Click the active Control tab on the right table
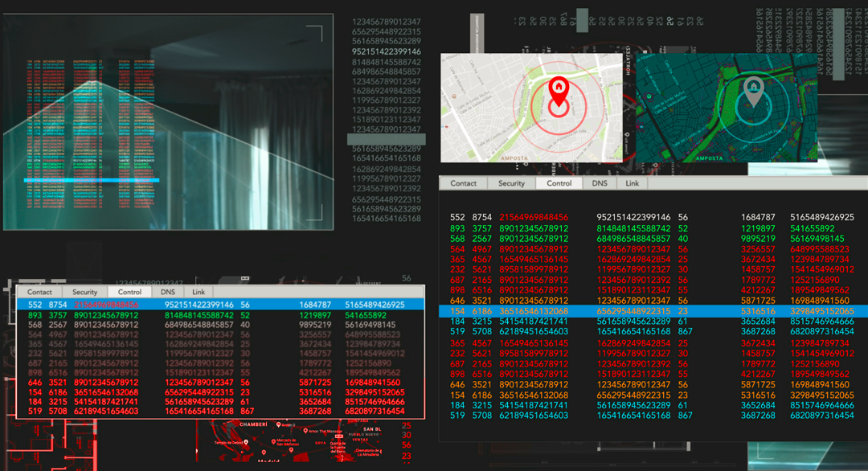 (560, 183)
